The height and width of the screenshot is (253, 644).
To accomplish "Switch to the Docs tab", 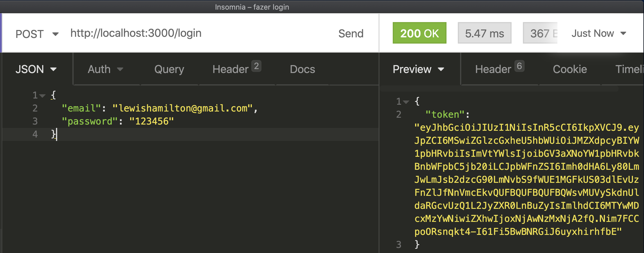I will pos(302,69).
